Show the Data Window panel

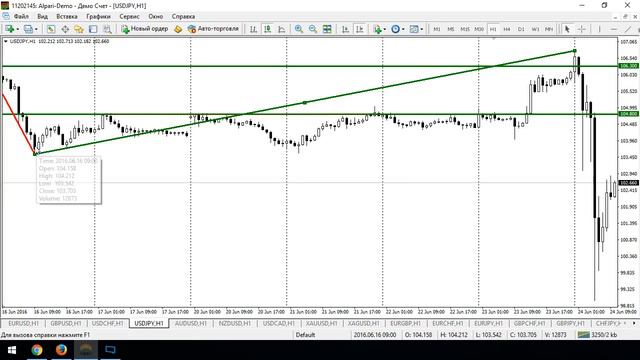pos(65,29)
